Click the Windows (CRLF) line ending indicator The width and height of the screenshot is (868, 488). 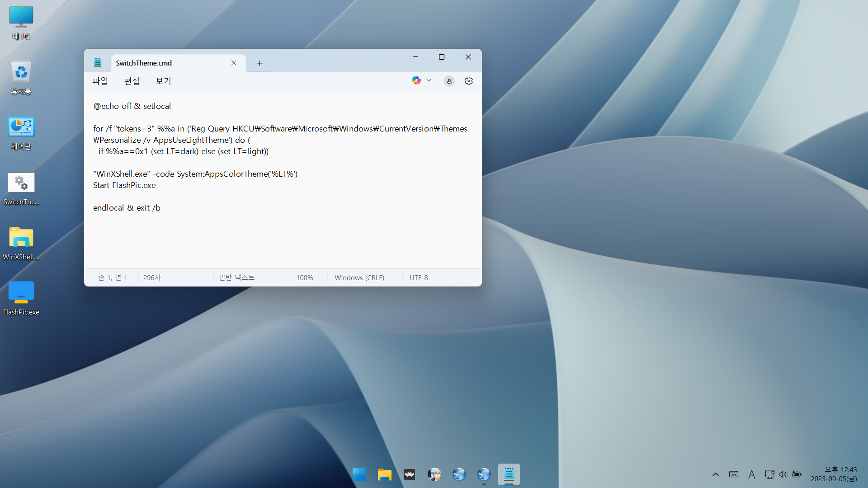359,277
